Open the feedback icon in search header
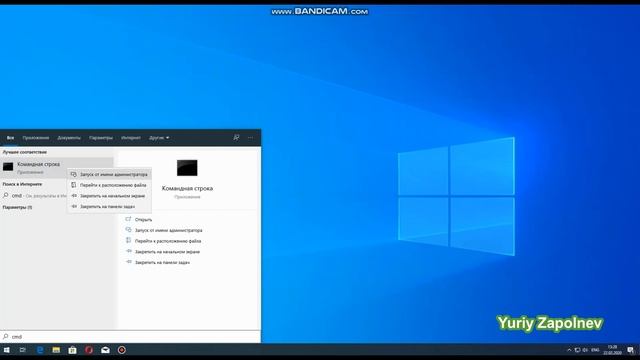 (236, 138)
